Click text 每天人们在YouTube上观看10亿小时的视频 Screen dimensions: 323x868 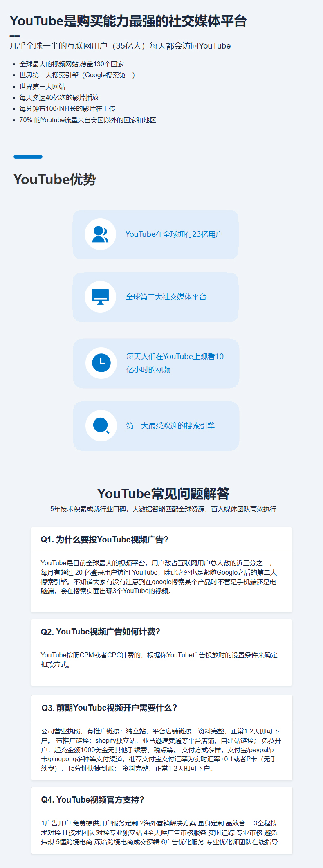coord(175,363)
